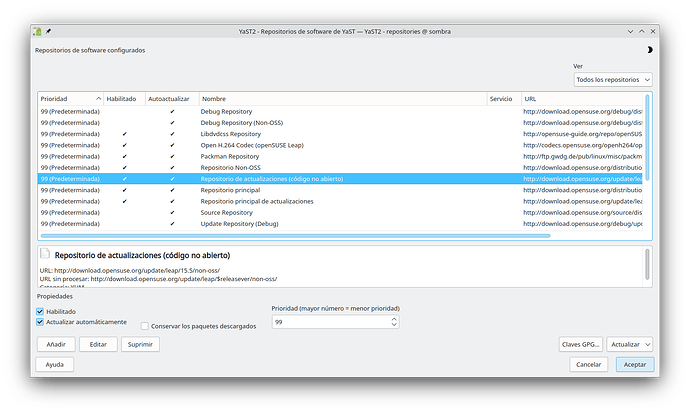Viewport: 690px width, 413px height.
Task: Click the repository table horizontal scrollbar
Action: click(295, 236)
